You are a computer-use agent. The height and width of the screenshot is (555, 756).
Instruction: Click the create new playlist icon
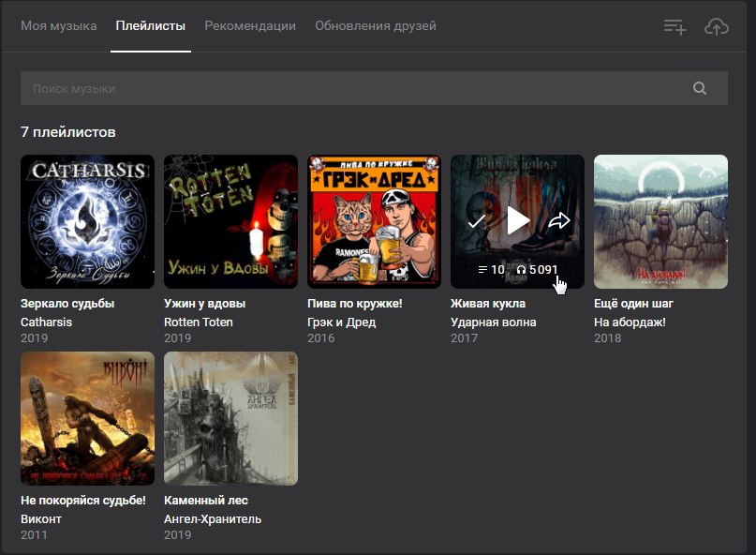click(675, 27)
